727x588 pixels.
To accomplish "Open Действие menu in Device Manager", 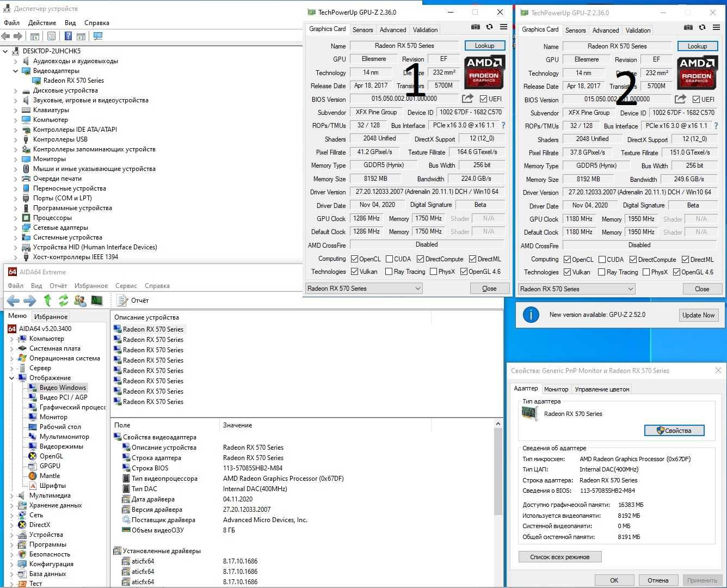I will coord(42,23).
